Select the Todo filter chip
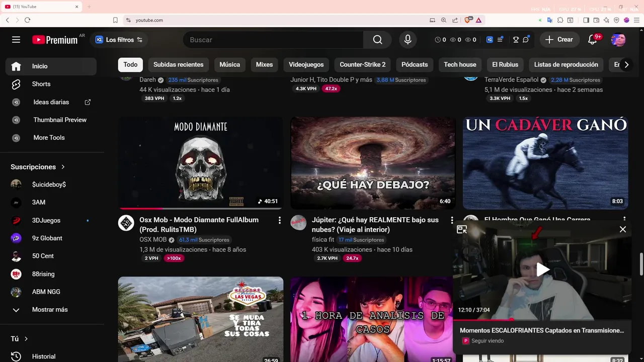The width and height of the screenshot is (644, 362). point(130,65)
